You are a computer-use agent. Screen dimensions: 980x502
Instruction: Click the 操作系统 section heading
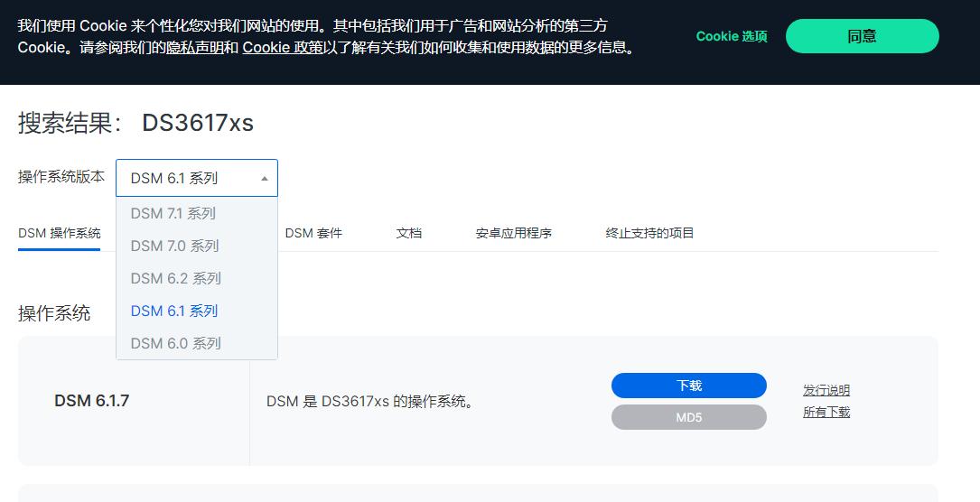(x=54, y=312)
